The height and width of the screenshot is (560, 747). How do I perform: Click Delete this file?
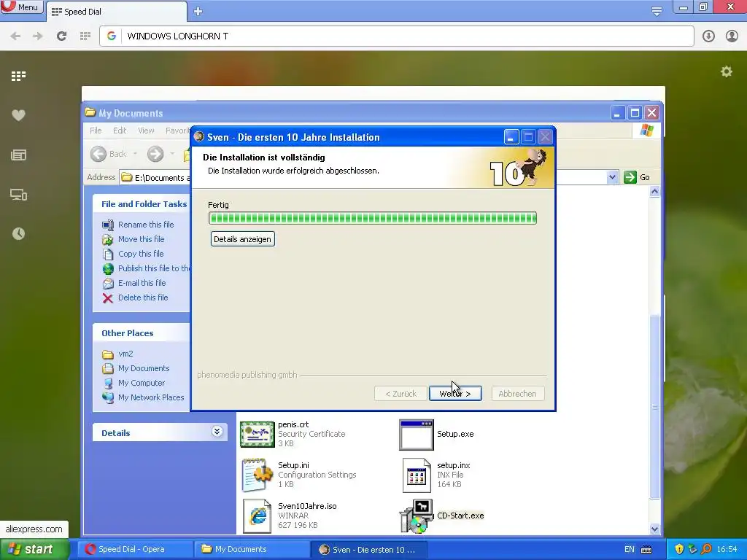click(x=143, y=297)
